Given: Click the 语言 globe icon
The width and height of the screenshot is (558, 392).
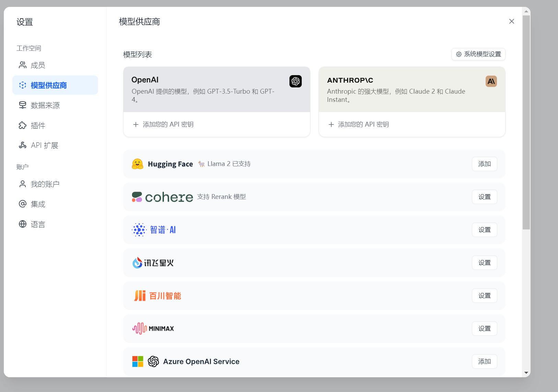Looking at the screenshot, I should tap(23, 224).
